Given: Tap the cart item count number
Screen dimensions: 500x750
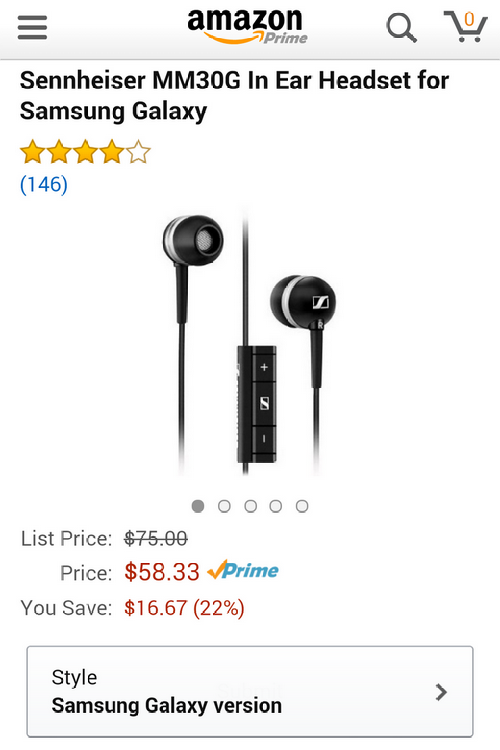Looking at the screenshot, I should pyautogui.click(x=469, y=19).
